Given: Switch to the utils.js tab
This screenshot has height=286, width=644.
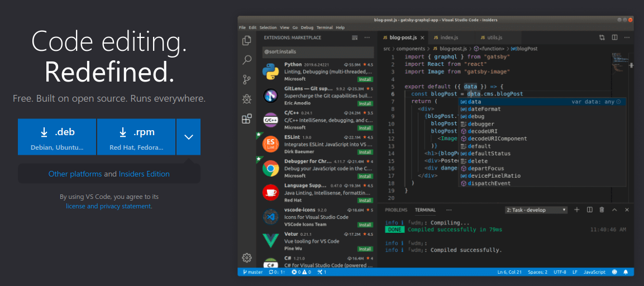Looking at the screenshot, I should (x=497, y=37).
